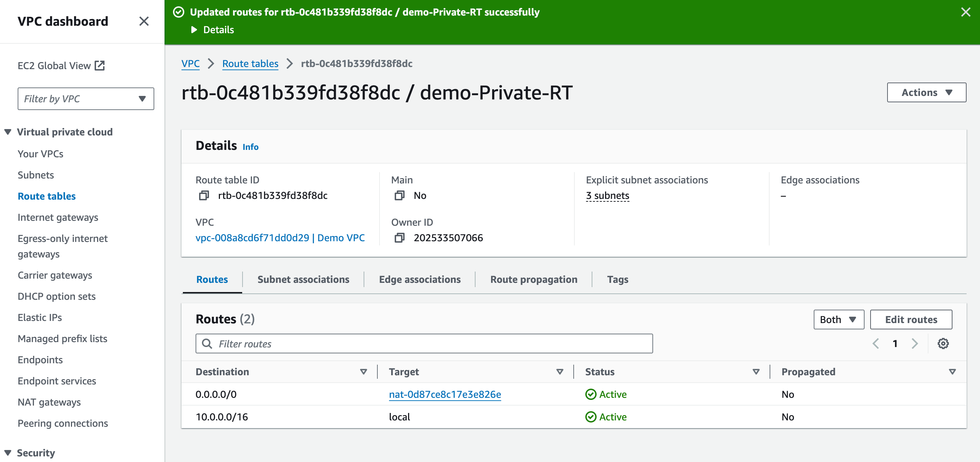
Task: Click the VPC breadcrumb link
Action: point(190,64)
